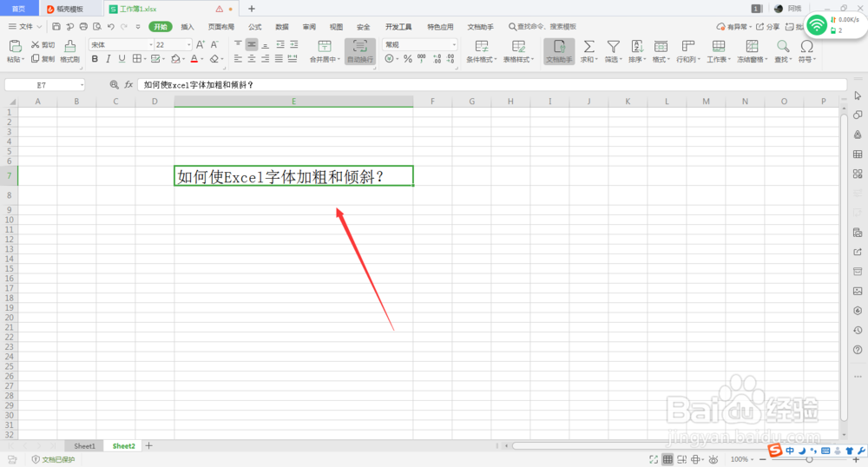Click the currency format icon
Viewport: 868px width, 467px height.
pyautogui.click(x=390, y=59)
